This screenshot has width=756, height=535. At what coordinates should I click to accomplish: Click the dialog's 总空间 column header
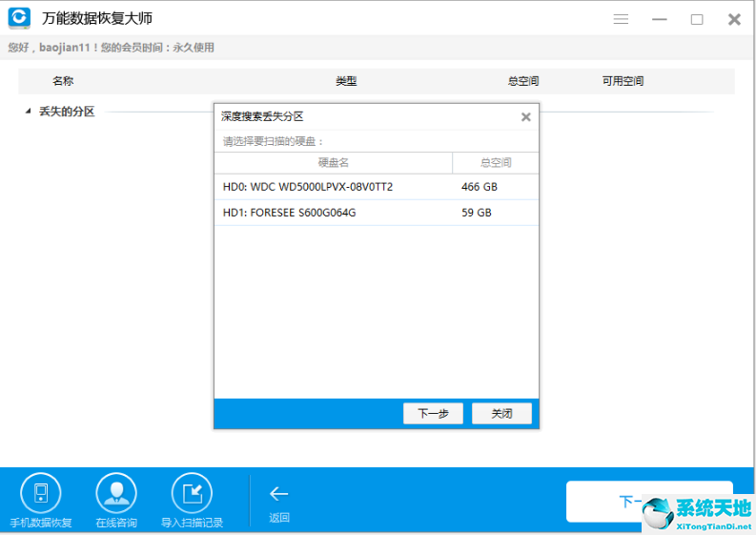click(x=496, y=162)
